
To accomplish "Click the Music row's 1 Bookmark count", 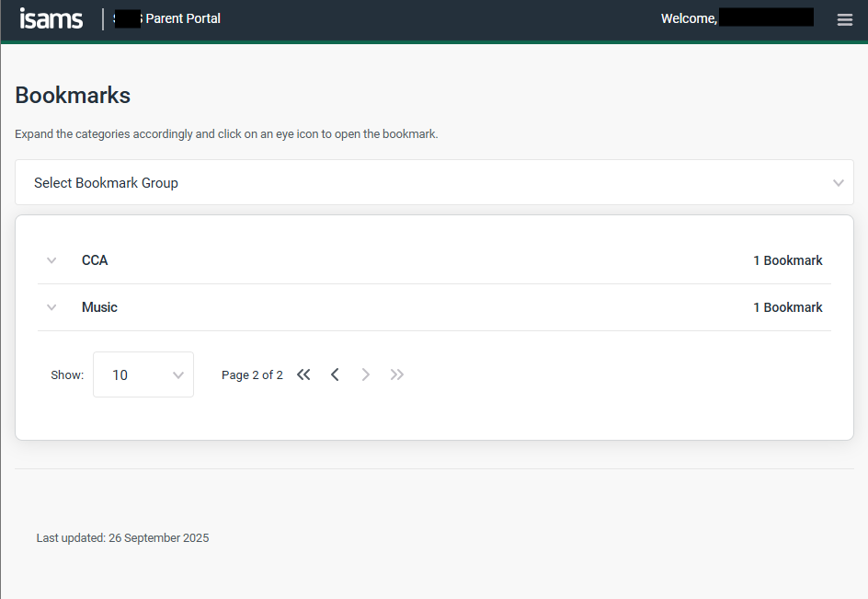I will click(x=787, y=307).
